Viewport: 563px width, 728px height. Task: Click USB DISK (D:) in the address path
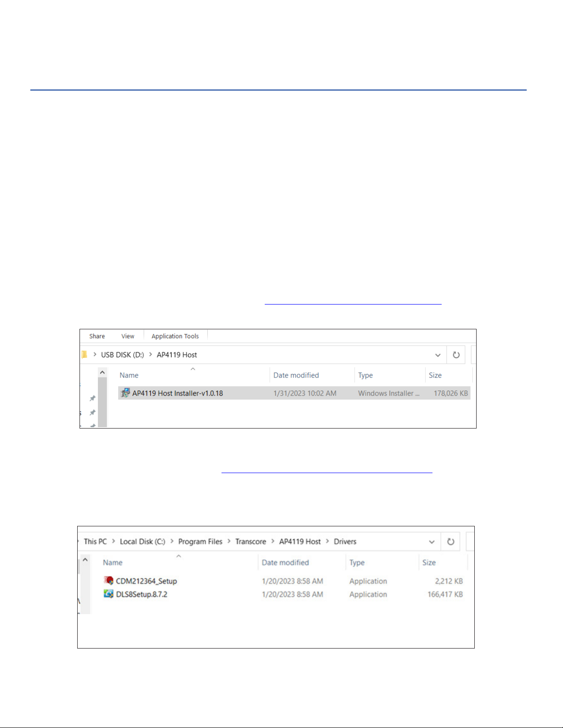pyautogui.click(x=122, y=355)
